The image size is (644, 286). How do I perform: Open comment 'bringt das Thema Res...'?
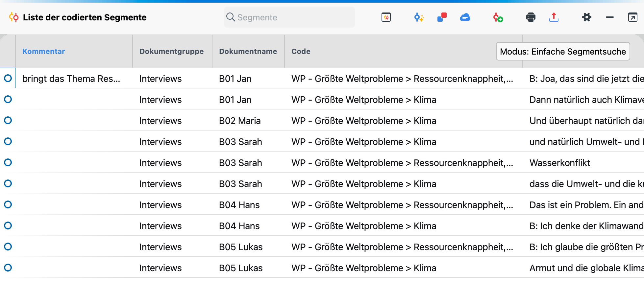pos(71,79)
